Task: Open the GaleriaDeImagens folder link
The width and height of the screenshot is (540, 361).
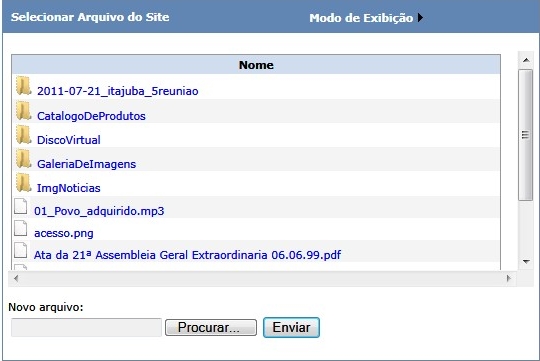Action: point(86,164)
